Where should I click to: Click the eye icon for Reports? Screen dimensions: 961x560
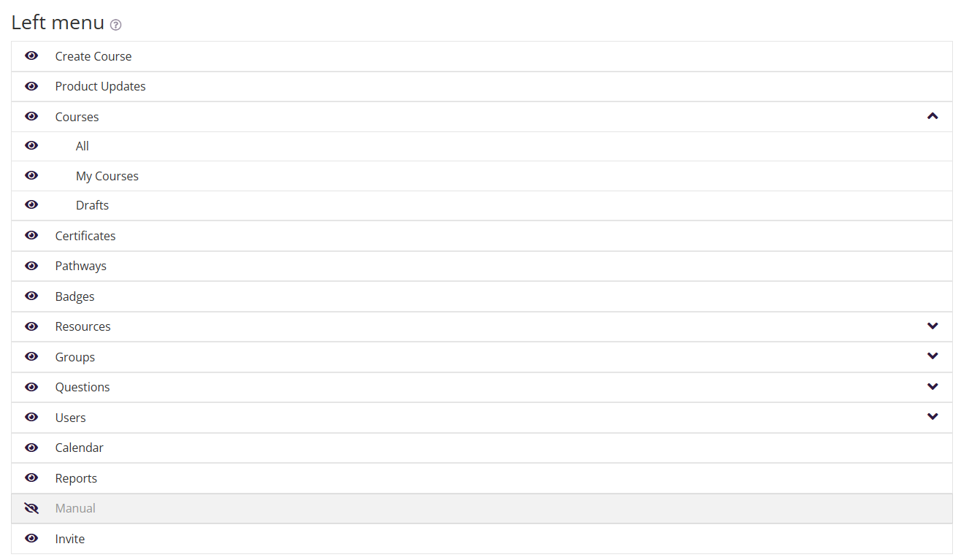[x=31, y=478]
